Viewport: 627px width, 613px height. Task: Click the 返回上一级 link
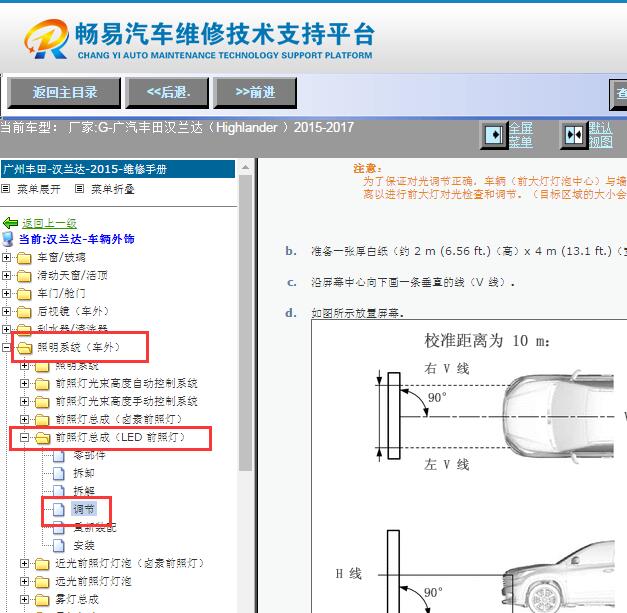point(49,223)
